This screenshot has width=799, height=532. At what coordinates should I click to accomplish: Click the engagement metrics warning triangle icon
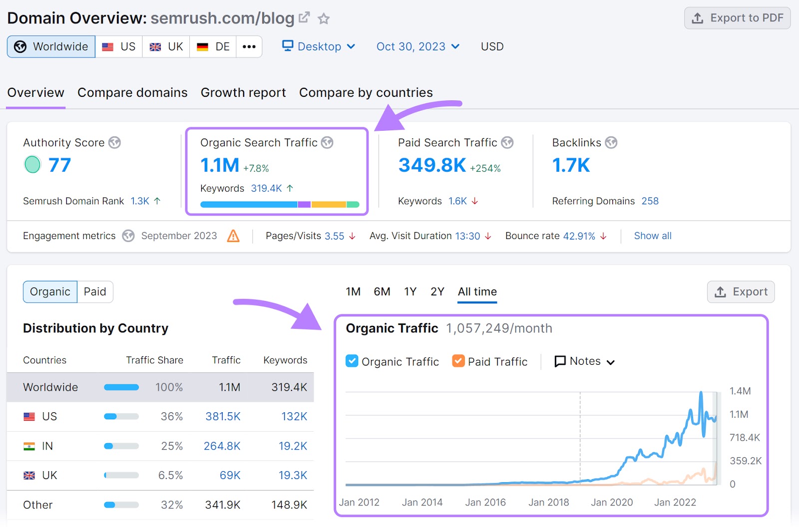click(x=233, y=236)
